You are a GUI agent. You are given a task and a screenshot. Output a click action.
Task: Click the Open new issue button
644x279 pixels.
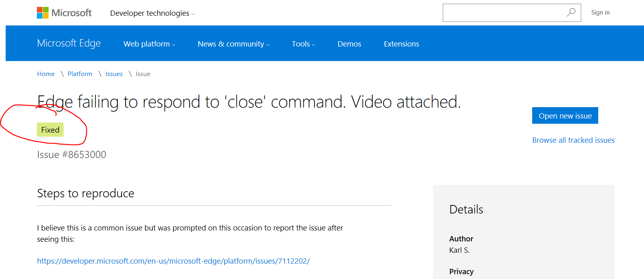click(565, 116)
